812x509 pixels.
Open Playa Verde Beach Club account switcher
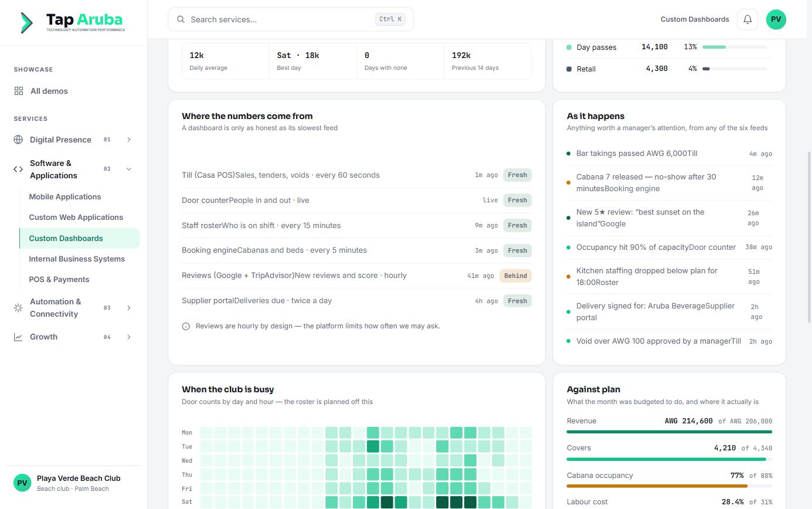tap(73, 483)
